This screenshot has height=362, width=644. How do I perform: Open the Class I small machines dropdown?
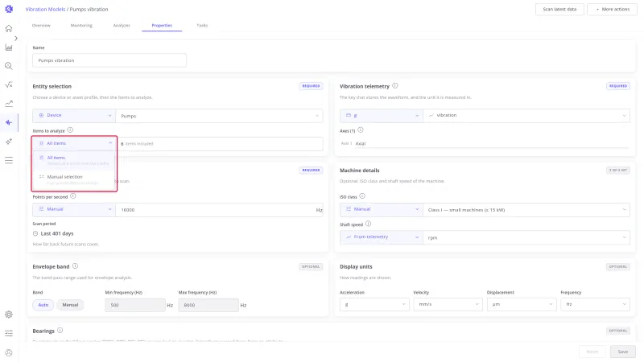[x=526, y=210]
